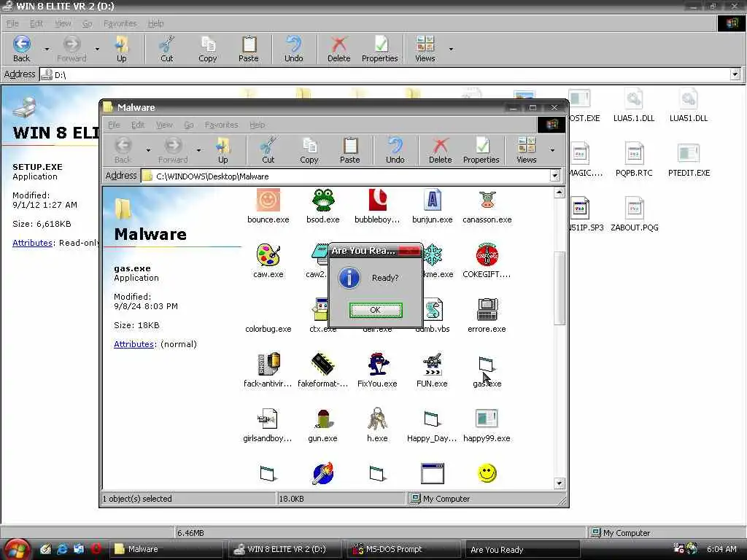Open bounce.exe in the Malware folder
The image size is (747, 560).
pyautogui.click(x=268, y=200)
